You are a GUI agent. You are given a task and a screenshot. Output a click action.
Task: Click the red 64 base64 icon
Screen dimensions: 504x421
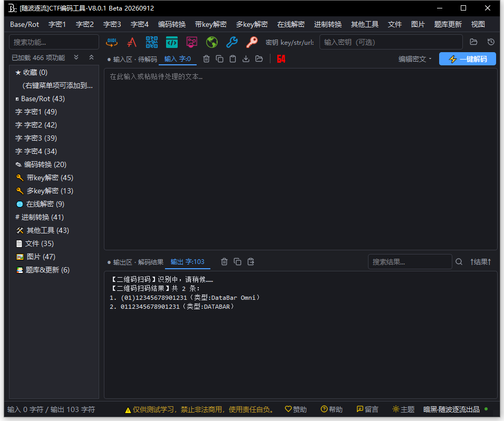pos(281,59)
